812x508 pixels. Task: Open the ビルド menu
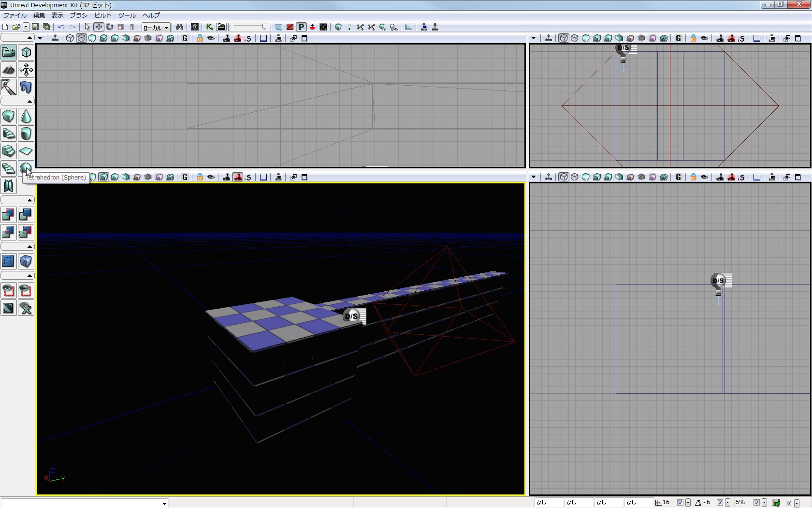pos(103,15)
